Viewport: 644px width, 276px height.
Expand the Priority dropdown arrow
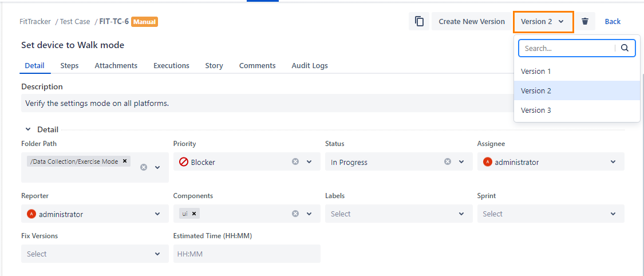(309, 162)
